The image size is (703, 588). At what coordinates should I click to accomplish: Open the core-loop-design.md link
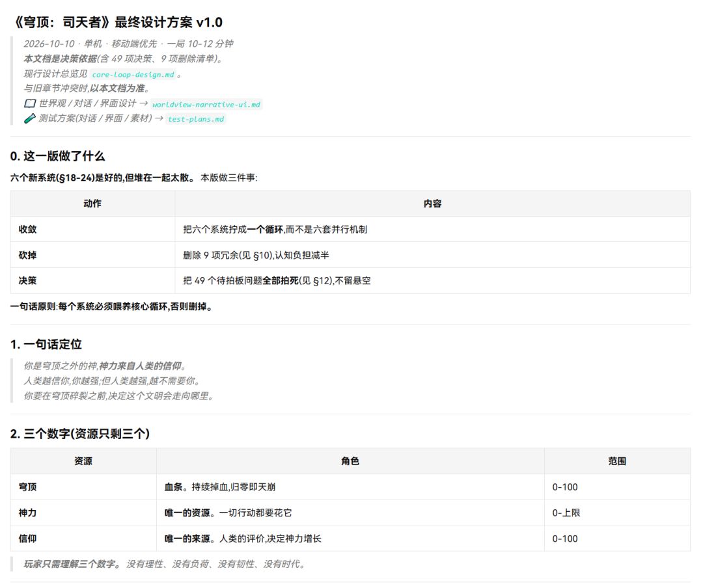tap(133, 74)
